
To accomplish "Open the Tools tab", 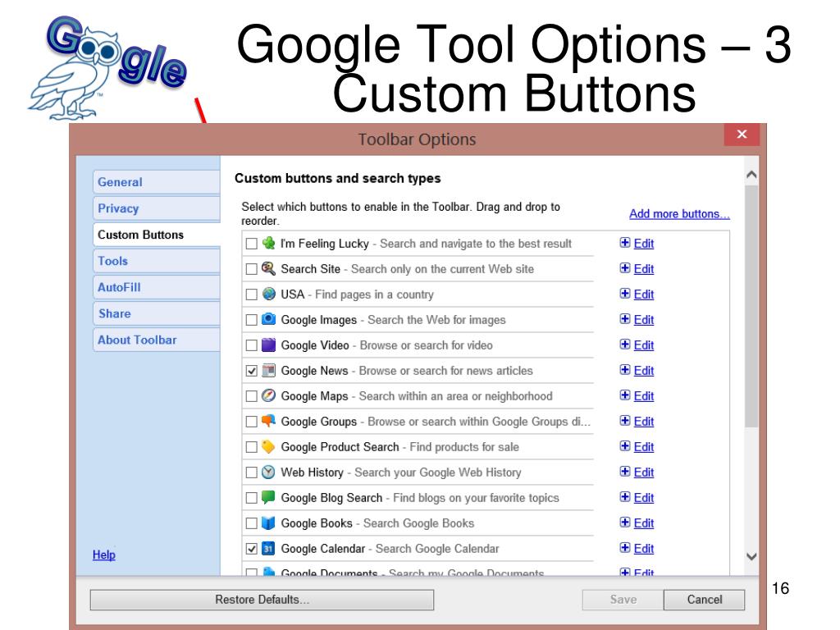I will tap(156, 261).
